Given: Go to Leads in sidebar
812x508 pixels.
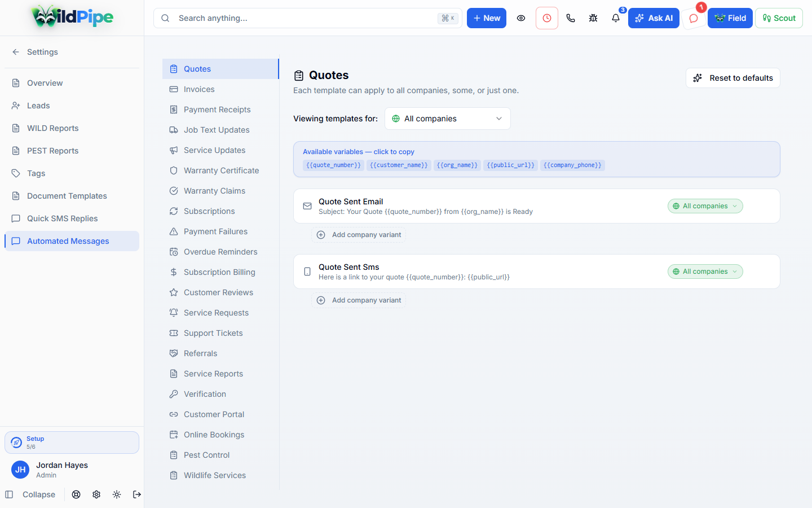Looking at the screenshot, I should pos(72,106).
